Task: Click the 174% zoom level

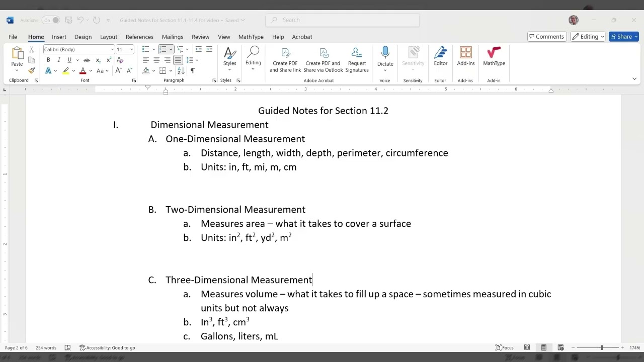Action: point(634,347)
